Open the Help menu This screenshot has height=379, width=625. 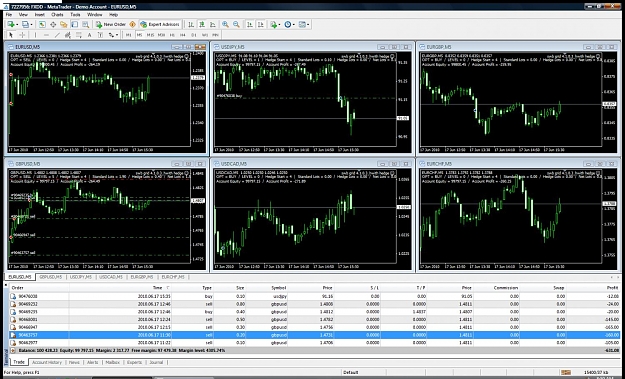click(x=113, y=15)
